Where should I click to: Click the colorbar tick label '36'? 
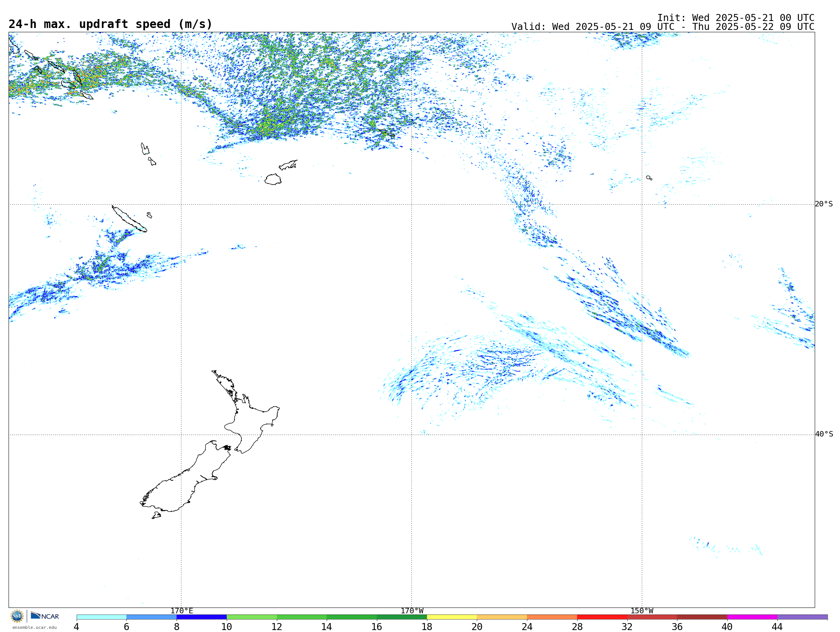[x=677, y=627]
